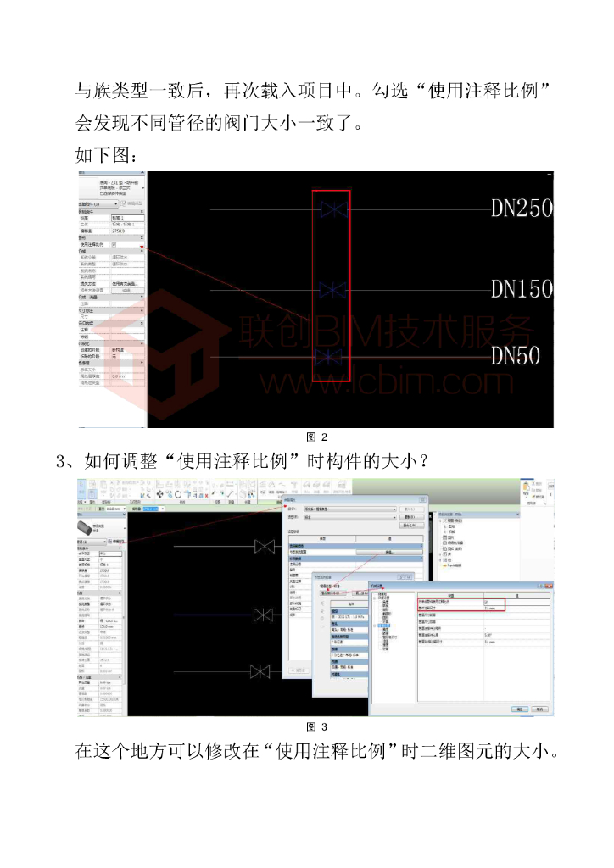Click the 3.0 mm value in mechanical settings
Viewport: 614px width, 868px height.
coord(489,609)
